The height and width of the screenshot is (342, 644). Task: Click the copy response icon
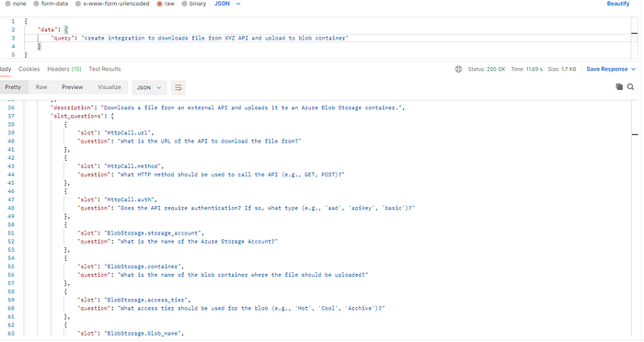619,86
